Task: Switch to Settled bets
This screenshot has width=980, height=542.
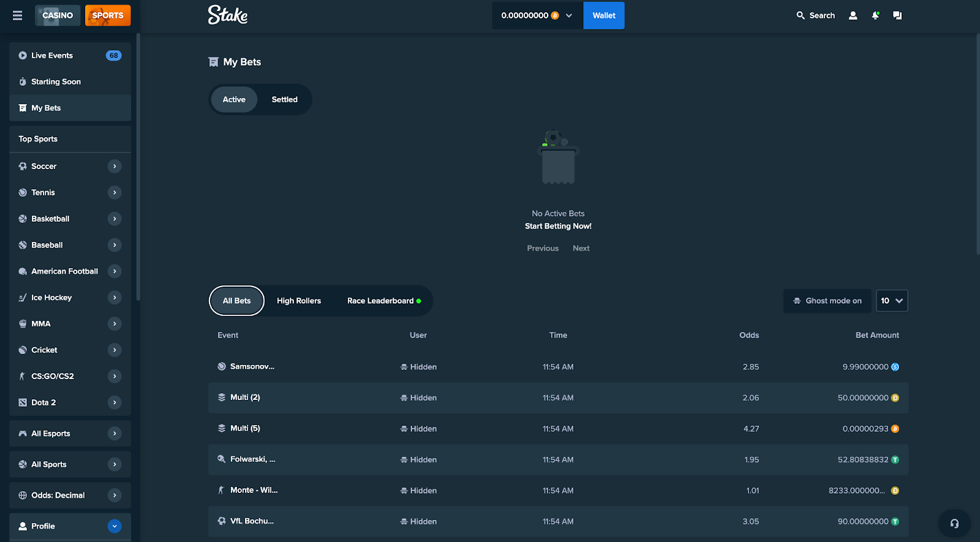Action: point(284,99)
